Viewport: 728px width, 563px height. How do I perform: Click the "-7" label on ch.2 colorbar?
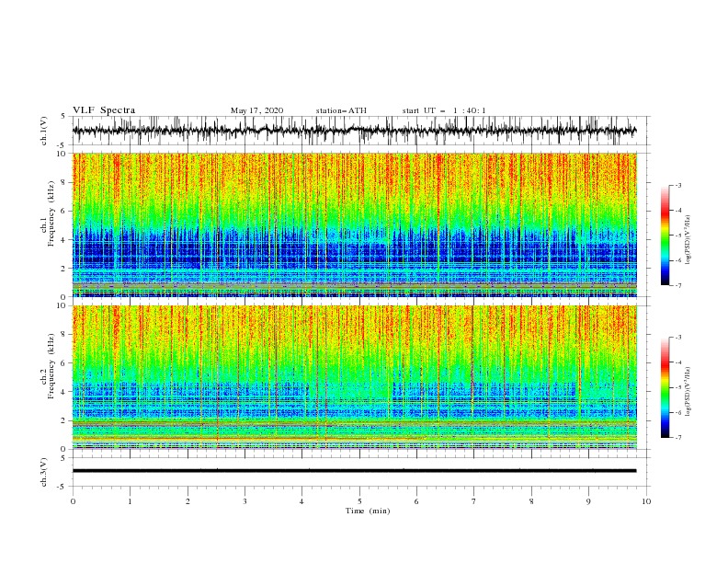(x=678, y=438)
